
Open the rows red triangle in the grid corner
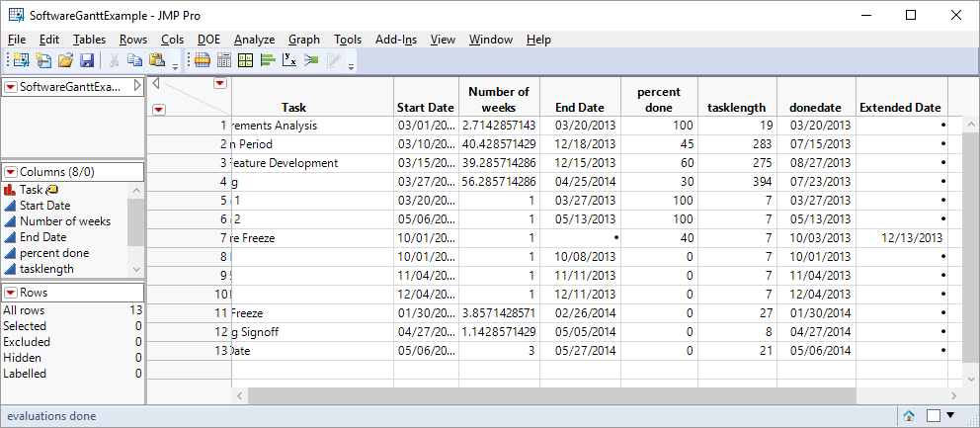159,110
